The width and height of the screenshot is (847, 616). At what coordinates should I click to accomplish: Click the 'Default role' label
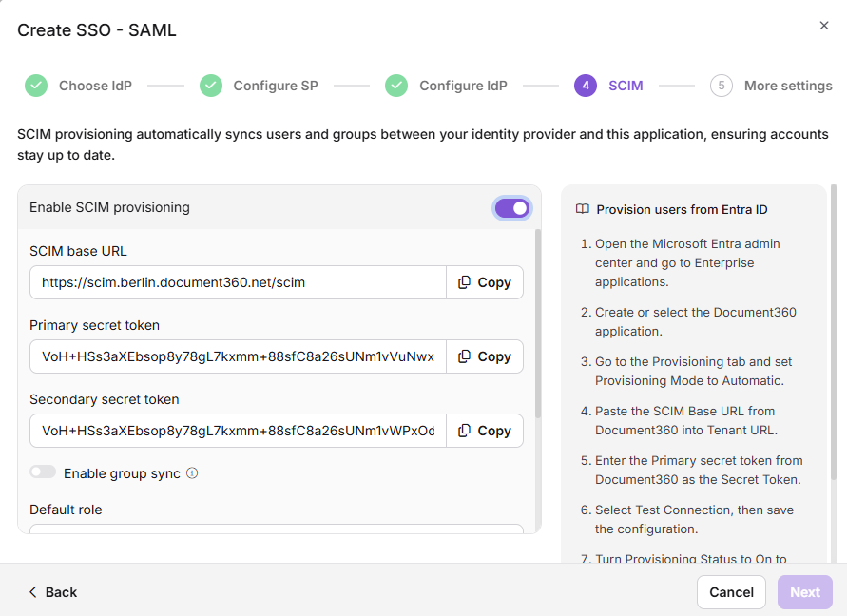click(66, 510)
